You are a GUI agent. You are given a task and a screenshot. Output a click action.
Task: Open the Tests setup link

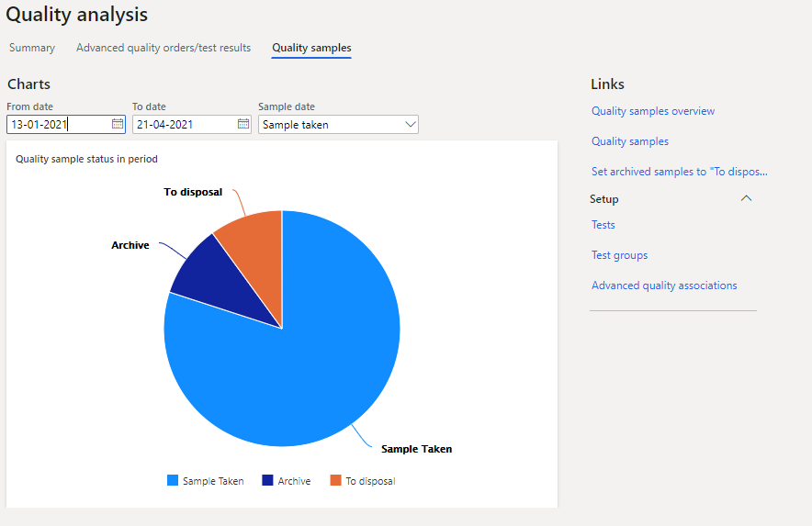coord(603,225)
